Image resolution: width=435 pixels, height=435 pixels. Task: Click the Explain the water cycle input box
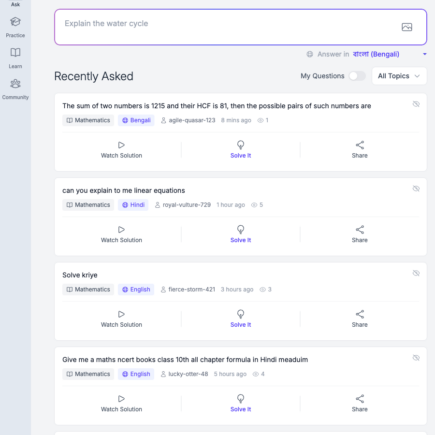click(240, 27)
